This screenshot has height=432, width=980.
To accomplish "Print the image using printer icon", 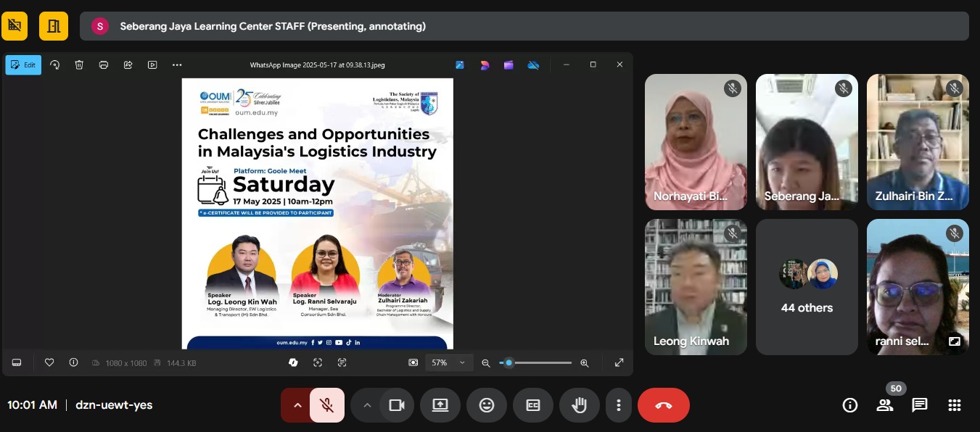I will pyautogui.click(x=104, y=65).
